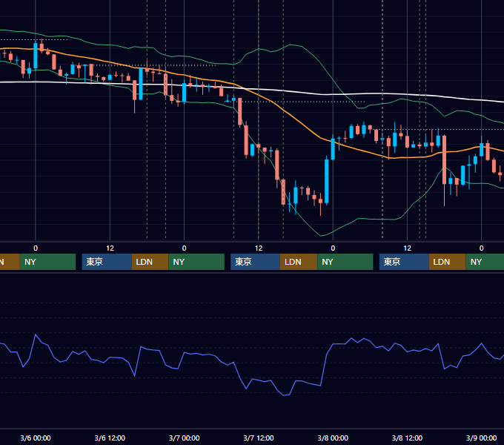Click the 3/6 12:00 date axis label
504x445 pixels.
tap(110, 438)
